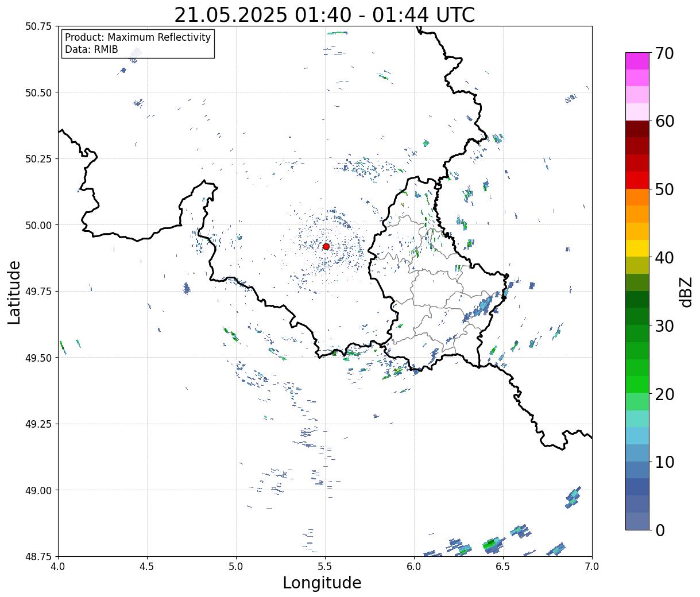700x597 pixels.
Task: Click the longitude tick label 5.0
Action: point(236,567)
